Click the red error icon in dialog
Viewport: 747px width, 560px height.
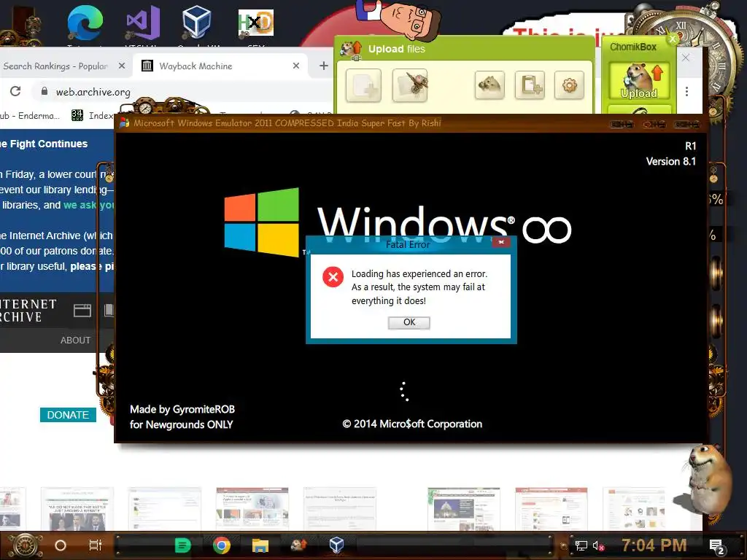click(x=333, y=276)
